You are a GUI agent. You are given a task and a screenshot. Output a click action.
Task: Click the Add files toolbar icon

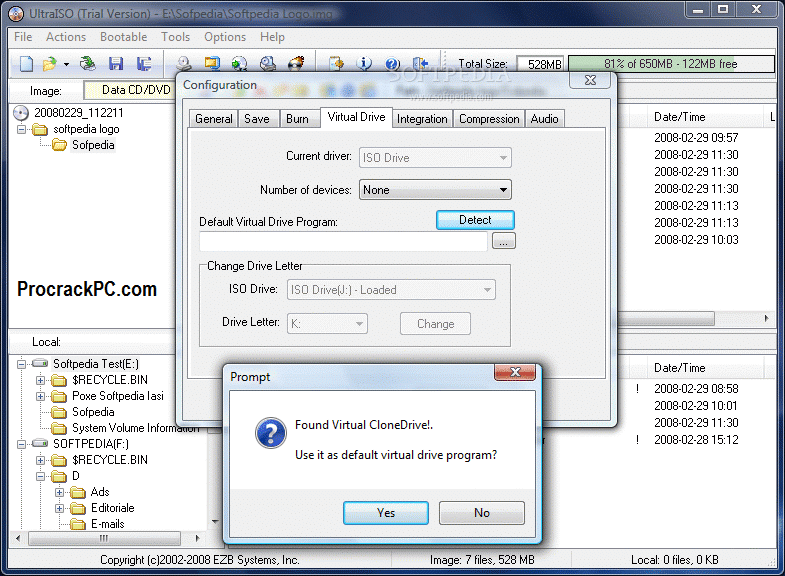click(x=336, y=64)
